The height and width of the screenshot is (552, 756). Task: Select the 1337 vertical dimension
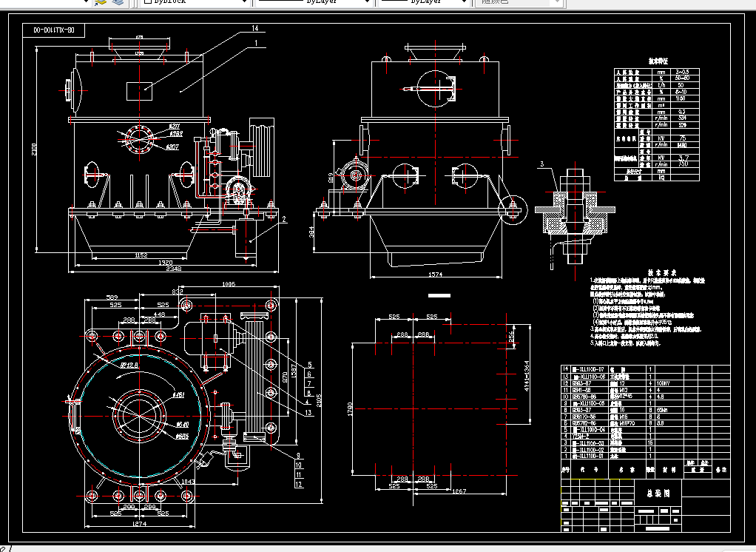click(x=294, y=371)
